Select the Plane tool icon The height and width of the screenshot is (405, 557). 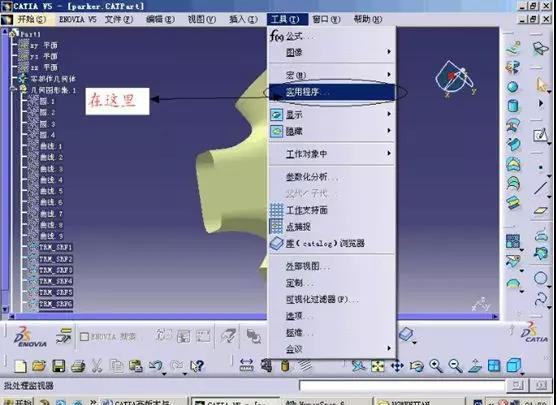pyautogui.click(x=541, y=210)
